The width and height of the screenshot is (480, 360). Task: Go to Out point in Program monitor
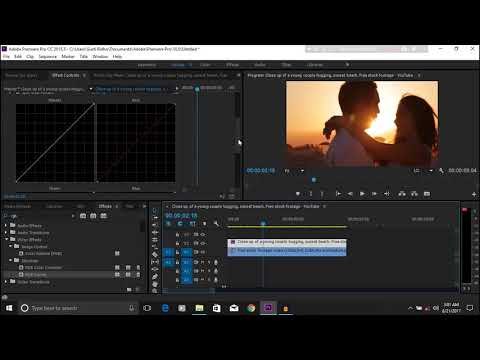click(387, 194)
